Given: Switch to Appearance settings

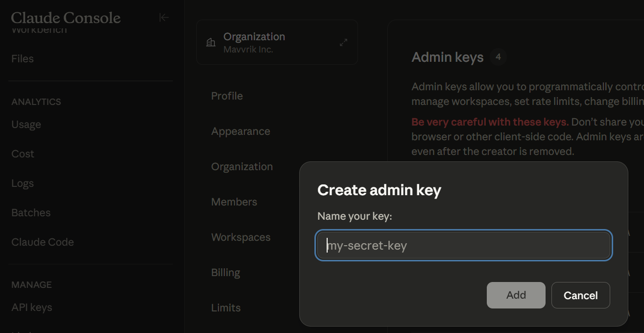Looking at the screenshot, I should pos(240,131).
